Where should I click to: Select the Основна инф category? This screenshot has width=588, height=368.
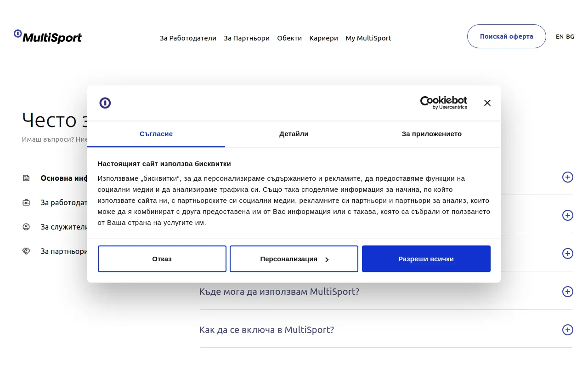click(64, 178)
